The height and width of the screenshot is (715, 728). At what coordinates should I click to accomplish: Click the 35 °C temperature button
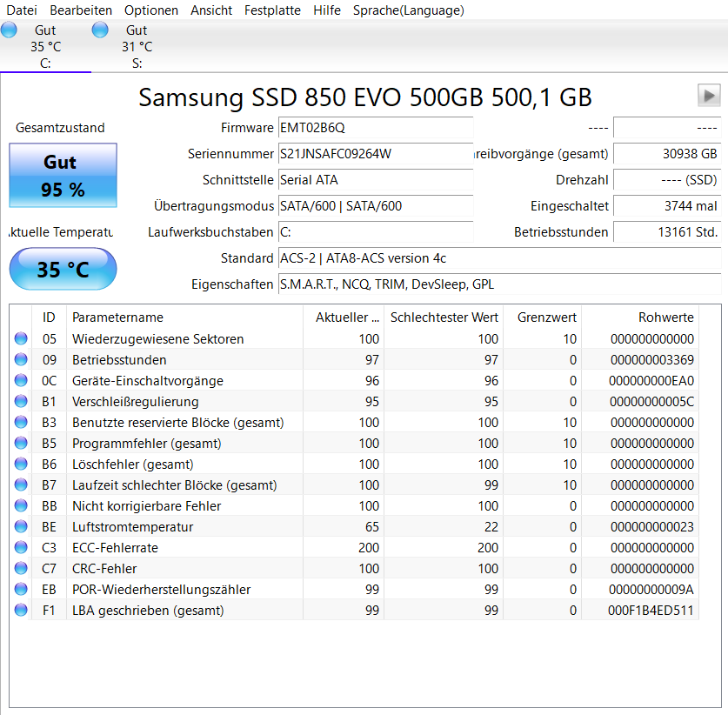point(63,270)
